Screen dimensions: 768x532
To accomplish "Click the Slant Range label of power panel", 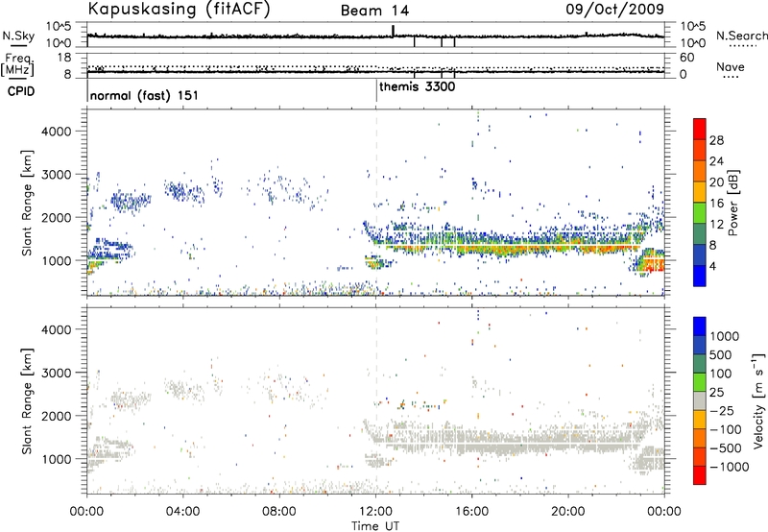I will coord(28,203).
